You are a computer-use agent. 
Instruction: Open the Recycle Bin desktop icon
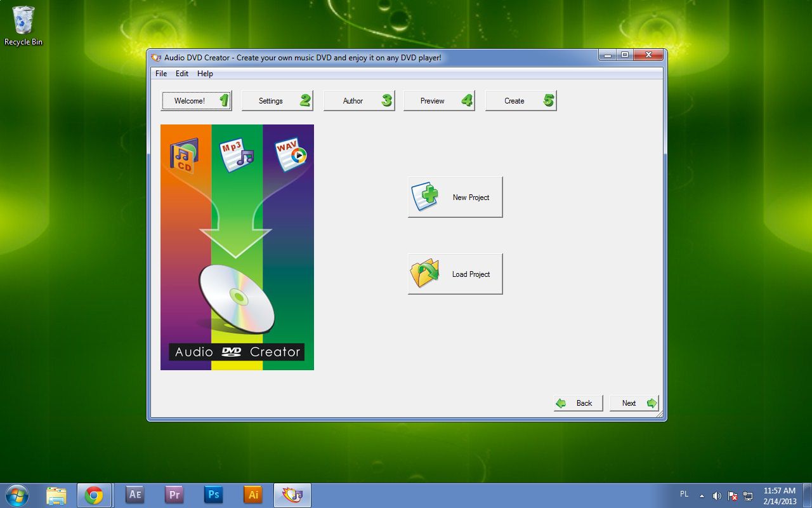[23, 25]
